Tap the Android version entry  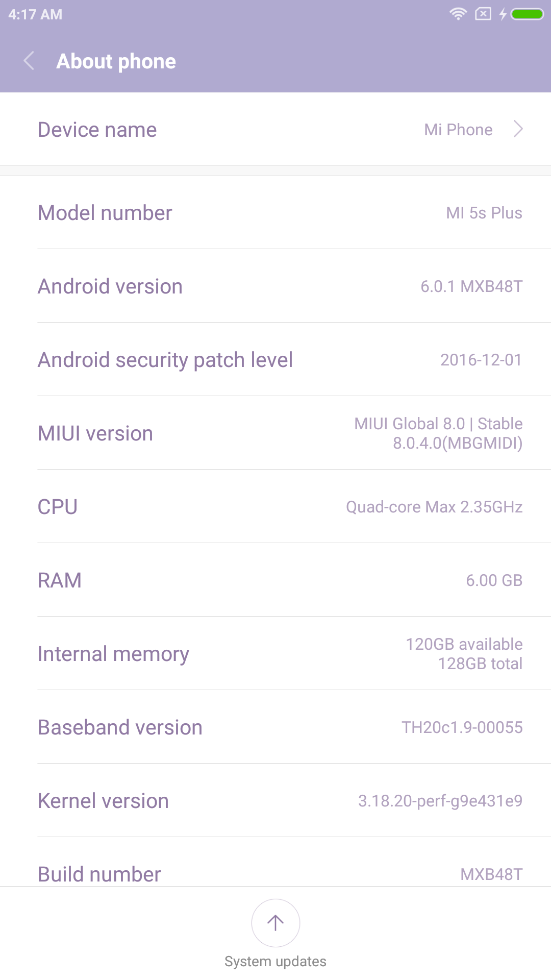pos(275,286)
